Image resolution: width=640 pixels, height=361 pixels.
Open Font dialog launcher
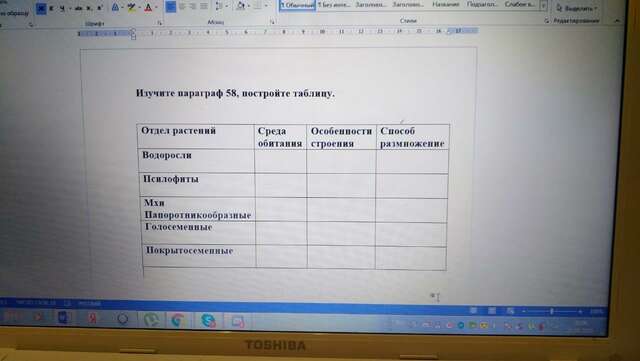coord(160,23)
